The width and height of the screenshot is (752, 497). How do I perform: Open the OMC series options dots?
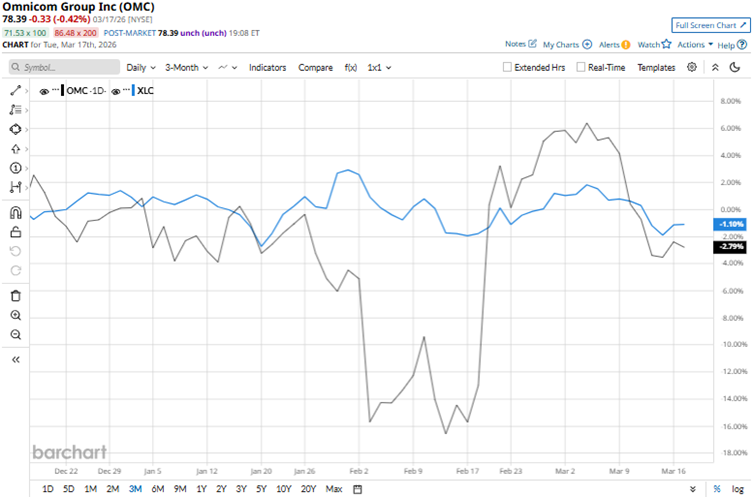(55, 90)
